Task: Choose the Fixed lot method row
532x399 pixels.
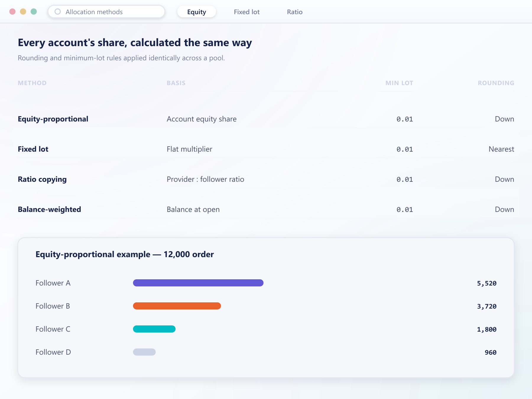Action: tap(266, 149)
